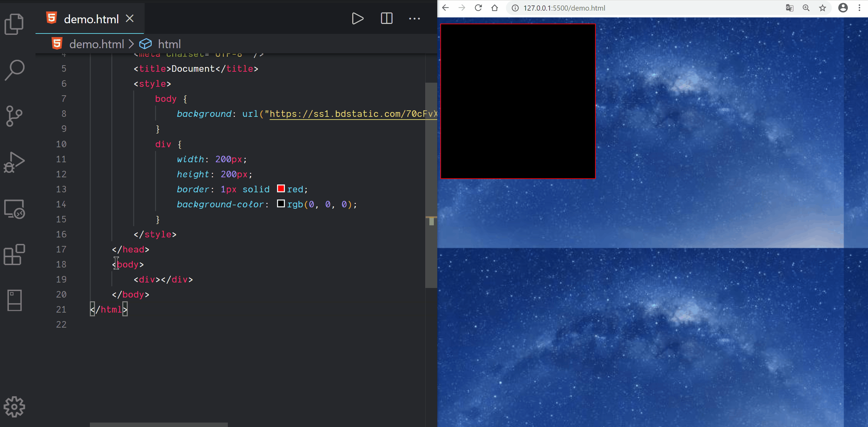Open the Explorer view in activity bar

coord(14,24)
